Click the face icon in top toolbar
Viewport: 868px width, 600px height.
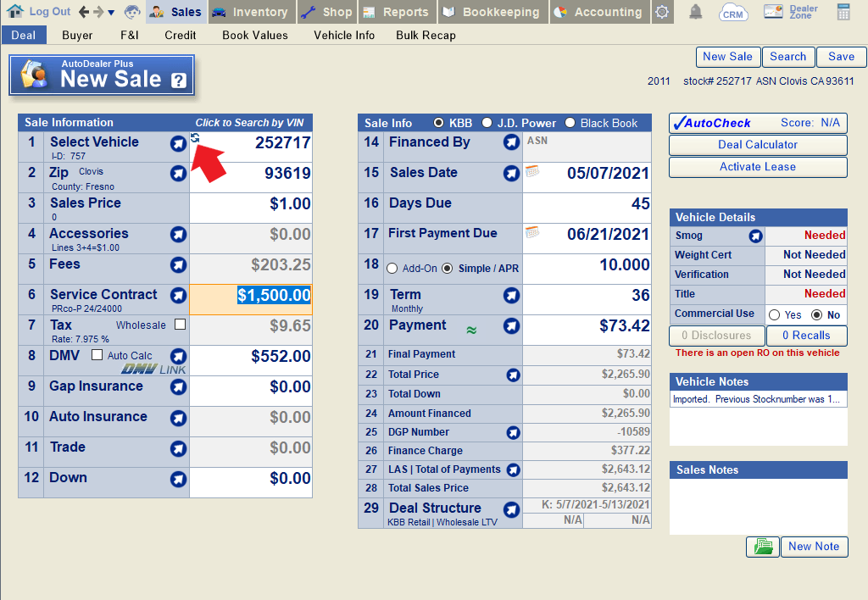[x=132, y=12]
